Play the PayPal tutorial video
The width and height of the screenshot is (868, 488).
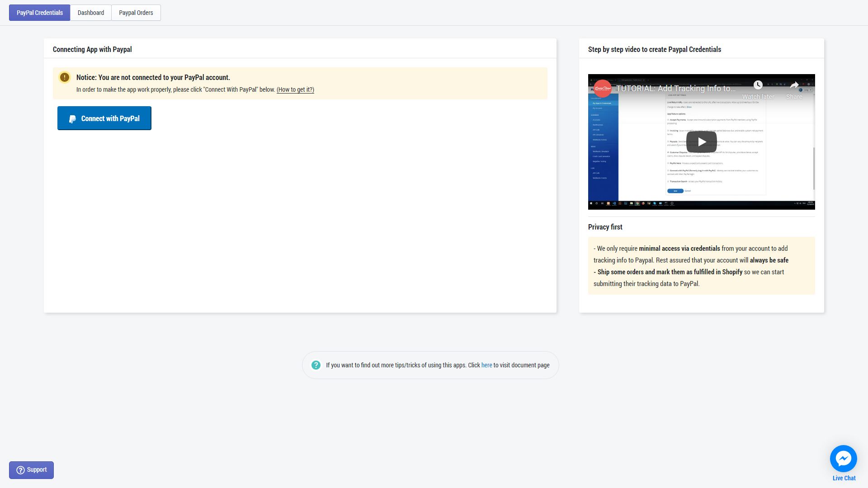pos(701,142)
